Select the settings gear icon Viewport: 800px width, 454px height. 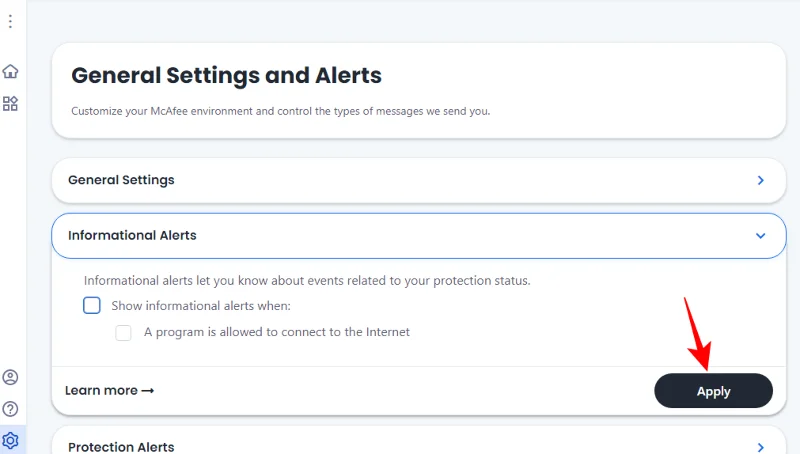10,440
